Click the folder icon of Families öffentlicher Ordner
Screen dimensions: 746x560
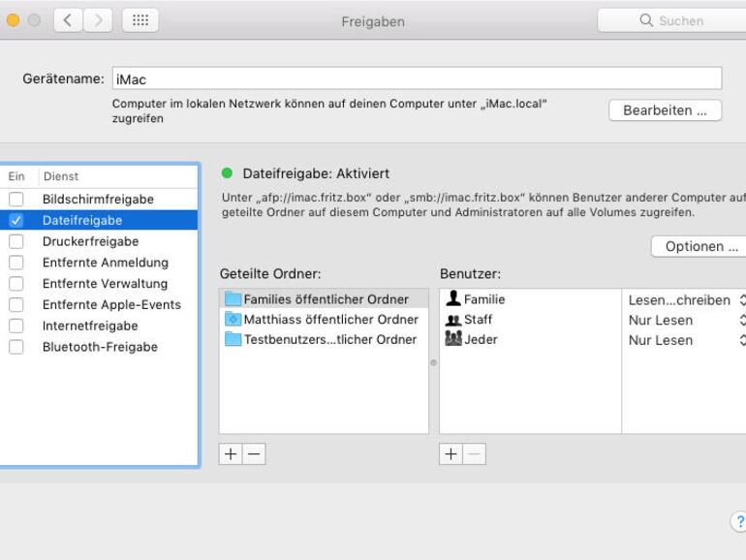[x=233, y=298]
